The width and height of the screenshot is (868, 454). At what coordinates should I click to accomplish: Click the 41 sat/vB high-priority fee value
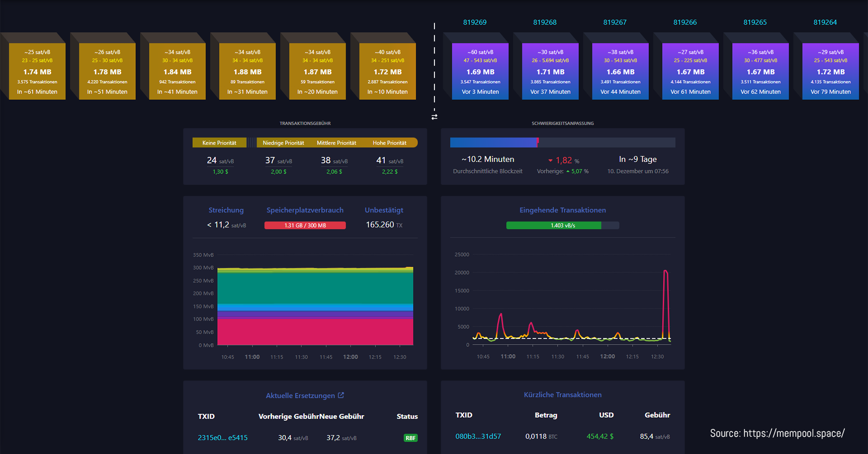click(390, 160)
